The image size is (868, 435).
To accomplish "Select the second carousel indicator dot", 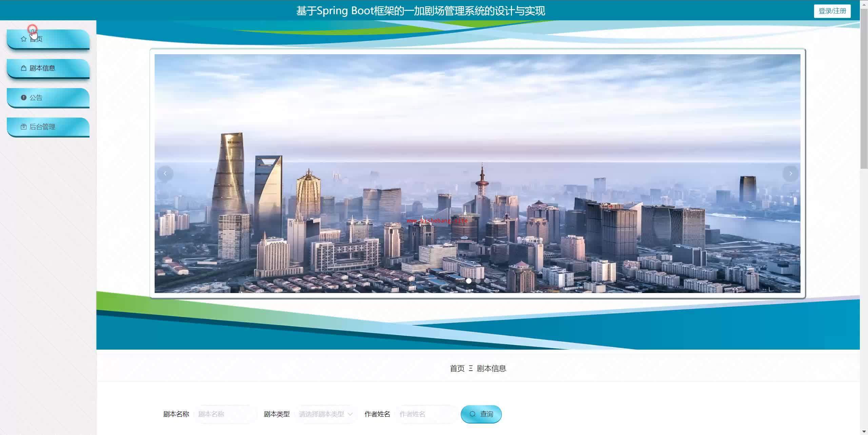I will pos(478,281).
